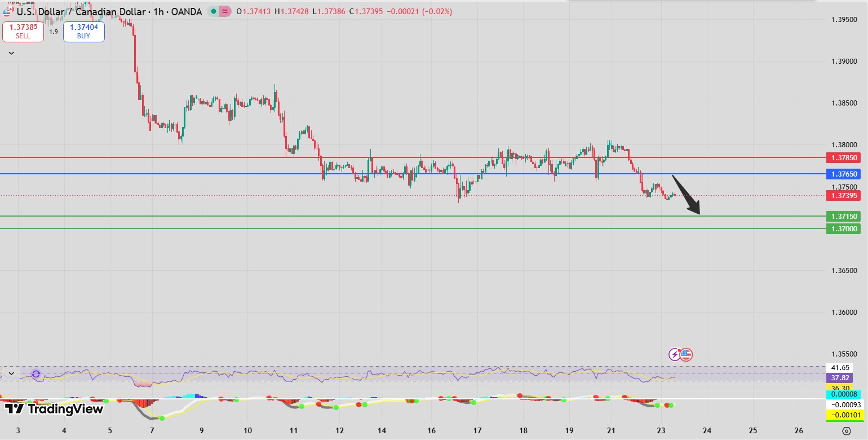Click the BUY button showing 1.37404

coord(83,31)
